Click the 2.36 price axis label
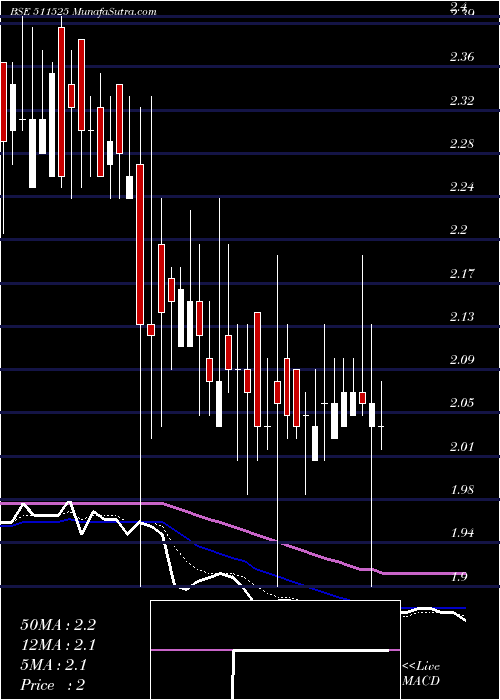Image resolution: width=500 pixels, height=700 pixels. click(x=462, y=57)
